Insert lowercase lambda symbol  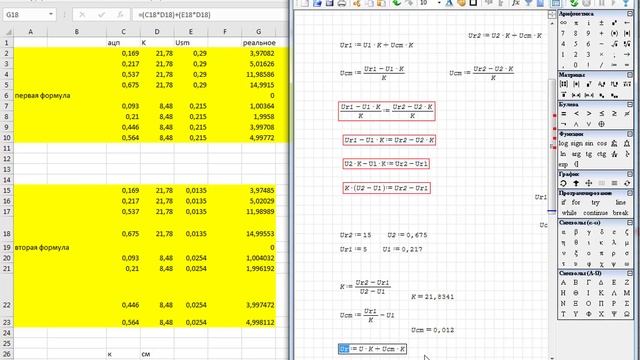(614, 243)
